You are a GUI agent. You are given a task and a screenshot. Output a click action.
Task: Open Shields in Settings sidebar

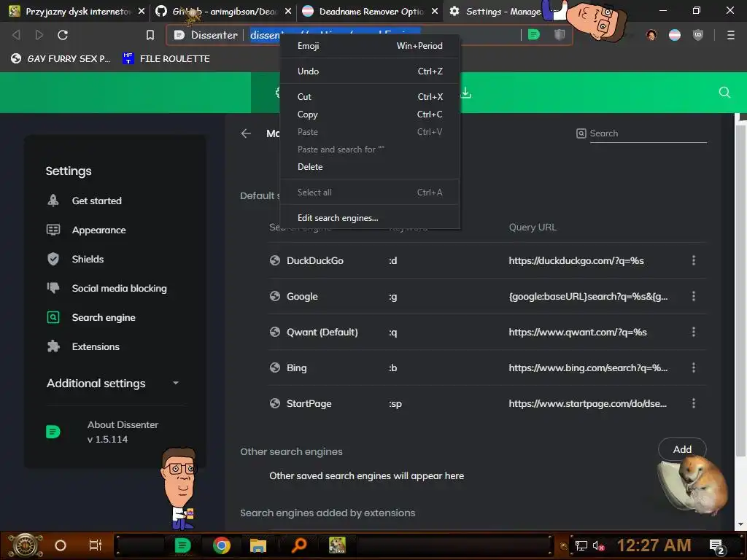(88, 259)
